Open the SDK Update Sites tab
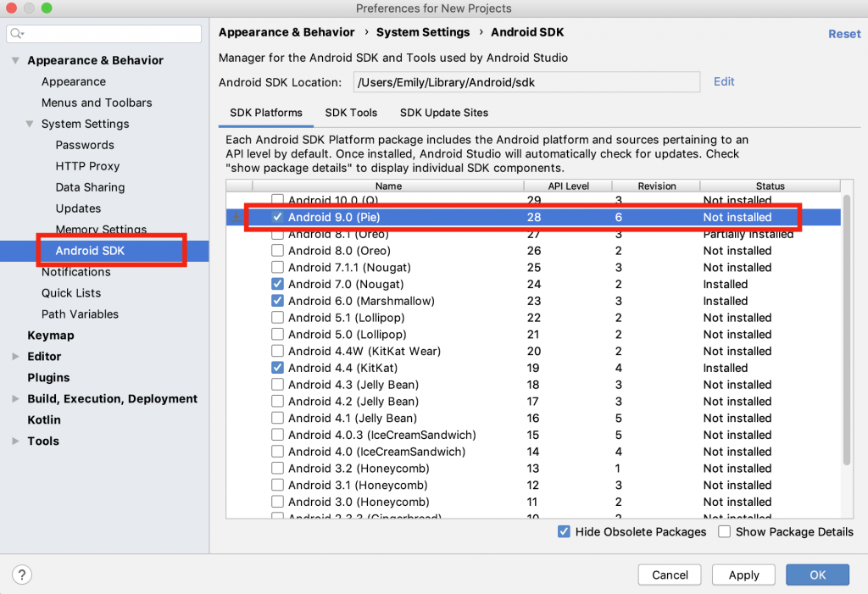Viewport: 868px width, 594px height. tap(444, 113)
